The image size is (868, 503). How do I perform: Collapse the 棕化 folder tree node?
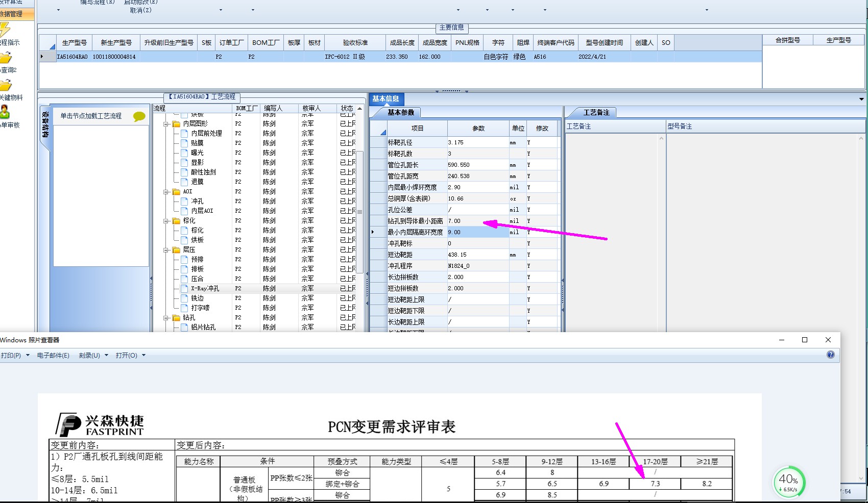pos(166,221)
